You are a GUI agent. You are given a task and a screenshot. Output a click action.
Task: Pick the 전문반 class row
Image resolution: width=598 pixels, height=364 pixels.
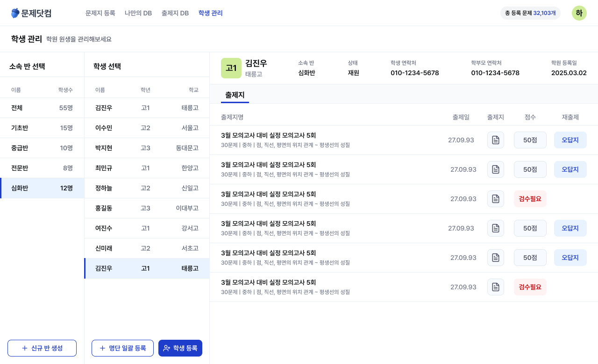pos(42,168)
